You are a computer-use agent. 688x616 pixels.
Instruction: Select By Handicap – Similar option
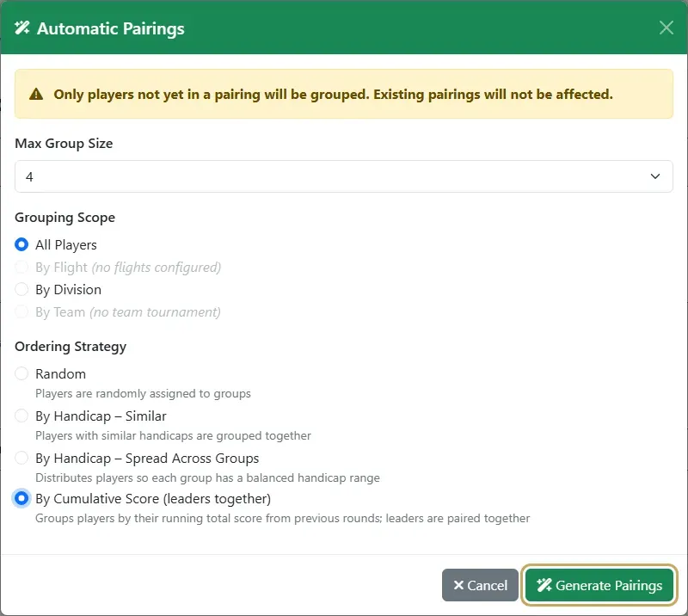[21, 416]
